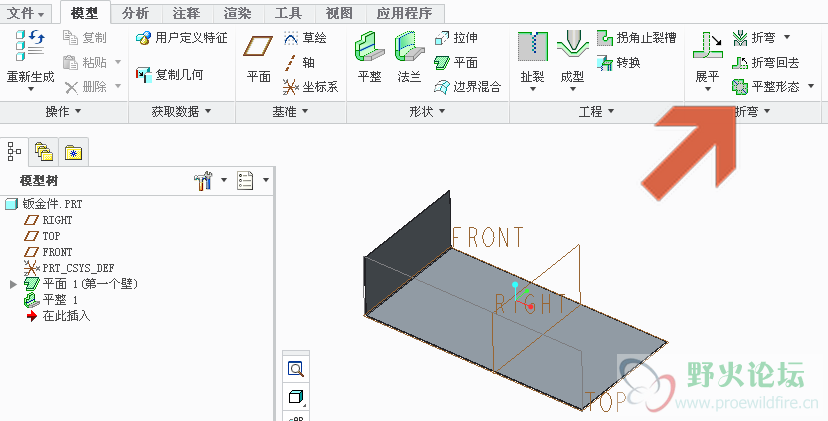Screen dimensions: 828x421
Task: Click the 展平 unbend icon
Action: [x=708, y=46]
